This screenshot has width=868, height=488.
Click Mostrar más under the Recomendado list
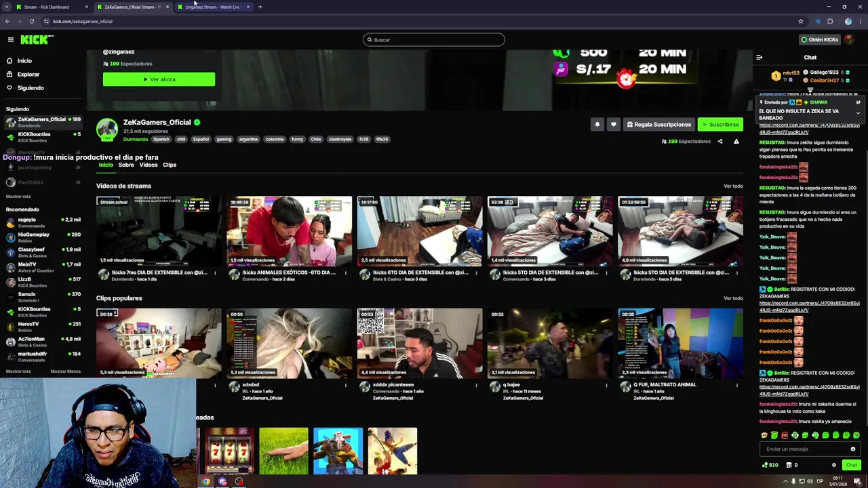click(x=18, y=371)
